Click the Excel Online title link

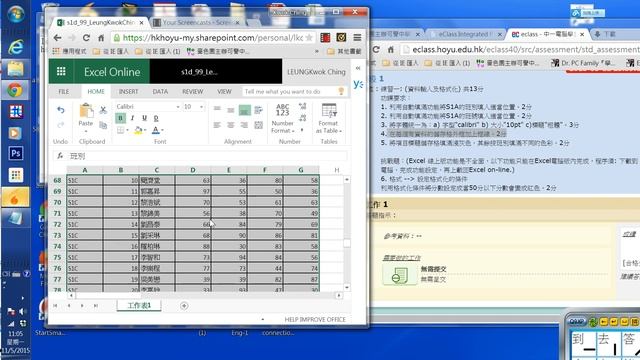tap(112, 72)
